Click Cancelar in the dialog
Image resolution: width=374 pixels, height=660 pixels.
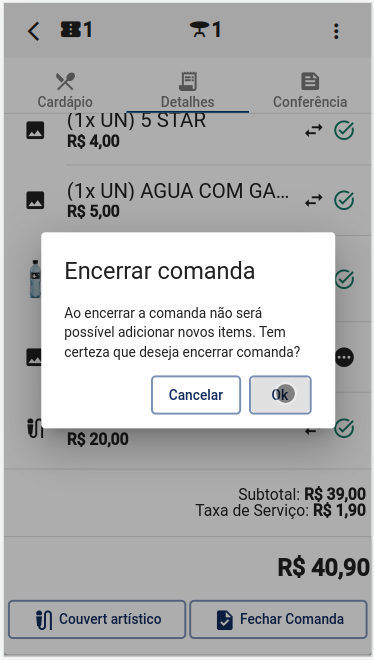[x=196, y=395]
